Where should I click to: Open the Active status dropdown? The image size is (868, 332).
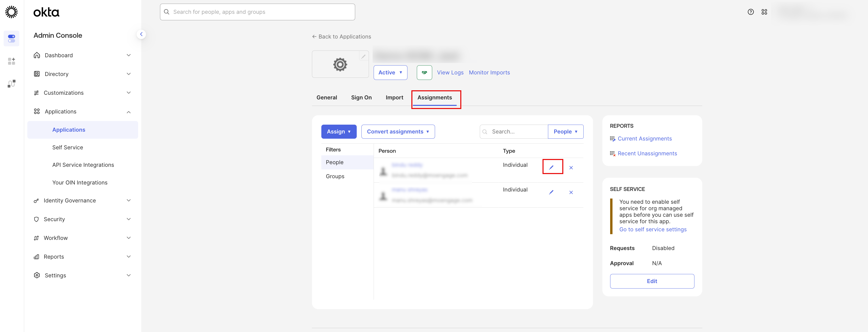coord(390,73)
